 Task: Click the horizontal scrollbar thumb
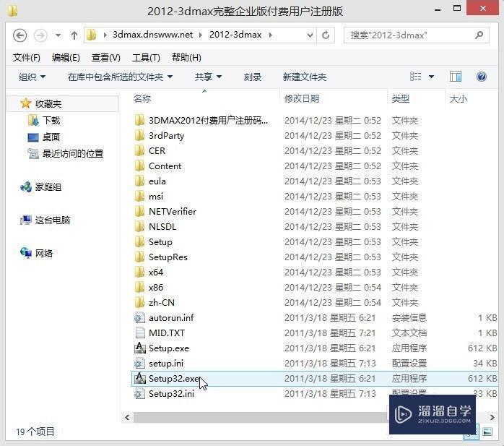click(261, 417)
